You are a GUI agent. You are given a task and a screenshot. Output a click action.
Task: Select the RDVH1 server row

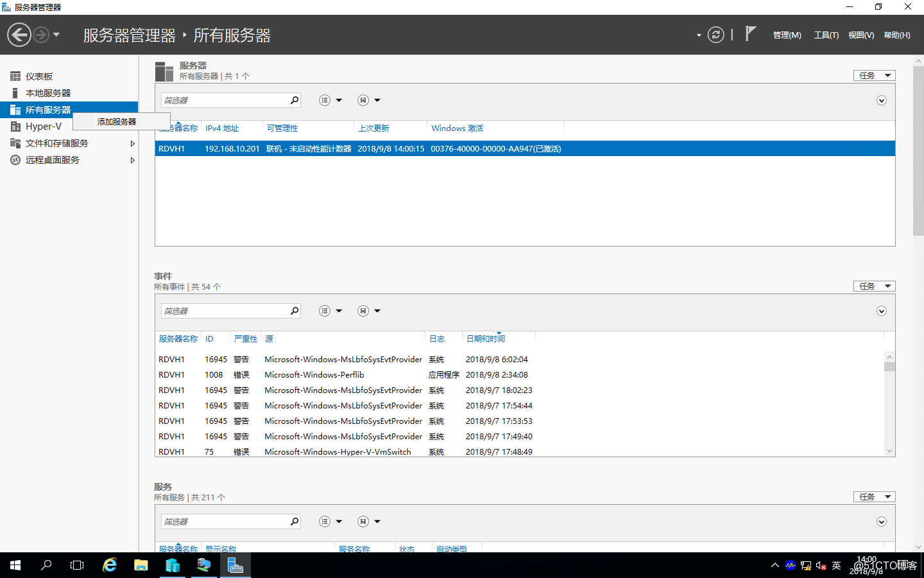[x=525, y=148]
